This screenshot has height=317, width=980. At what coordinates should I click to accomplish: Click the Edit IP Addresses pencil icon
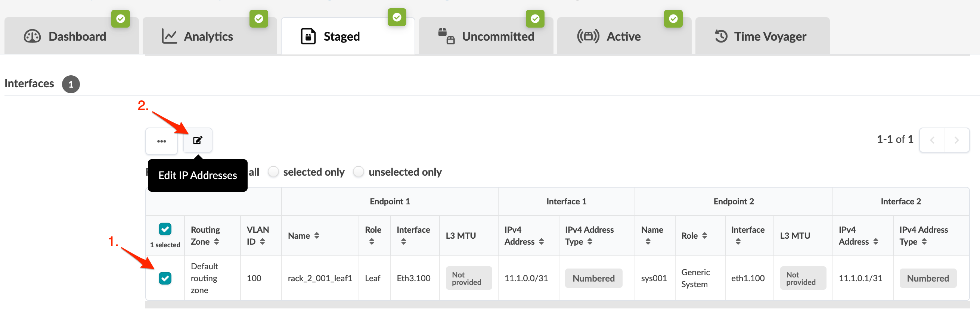pos(198,140)
